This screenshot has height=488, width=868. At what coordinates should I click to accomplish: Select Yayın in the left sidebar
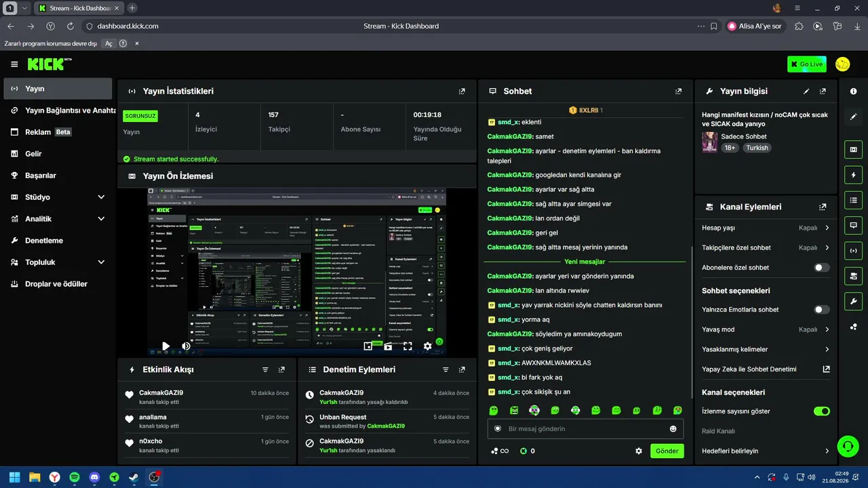click(x=58, y=89)
